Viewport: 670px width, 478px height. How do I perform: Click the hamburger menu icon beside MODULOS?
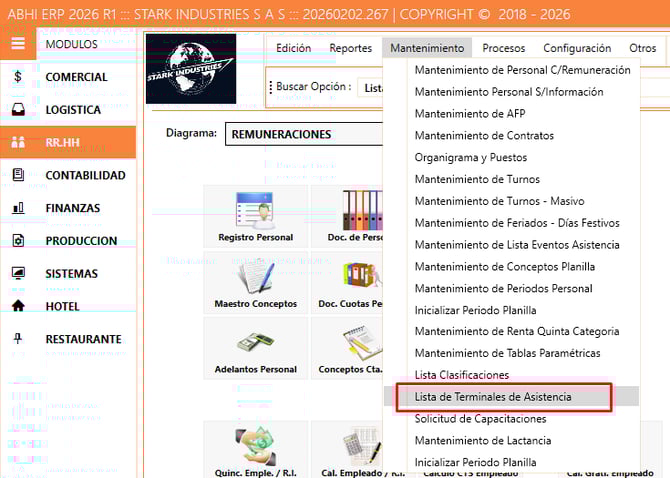point(18,44)
